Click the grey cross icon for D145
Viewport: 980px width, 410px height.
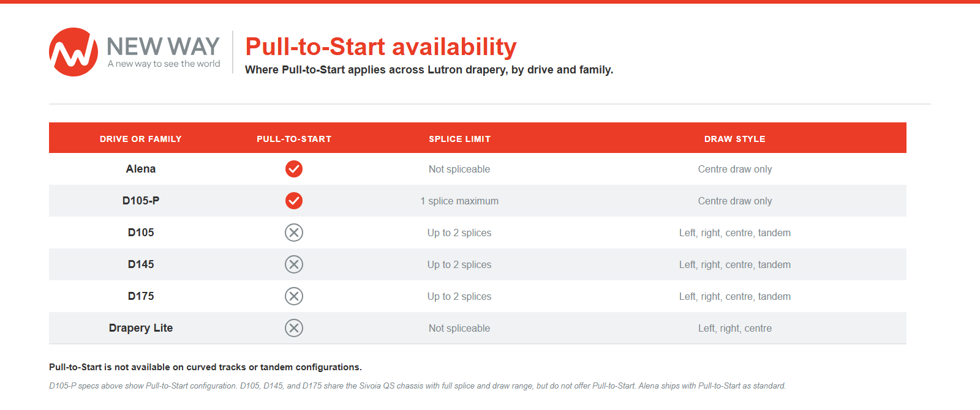[294, 264]
